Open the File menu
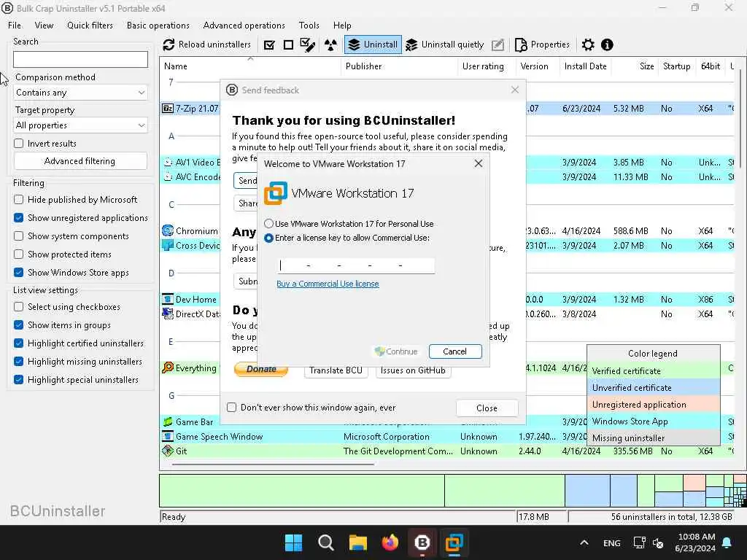The height and width of the screenshot is (560, 747). click(x=15, y=26)
